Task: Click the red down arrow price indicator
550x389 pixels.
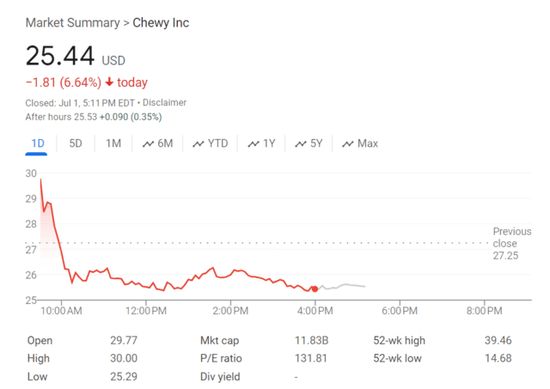Action: click(x=109, y=82)
